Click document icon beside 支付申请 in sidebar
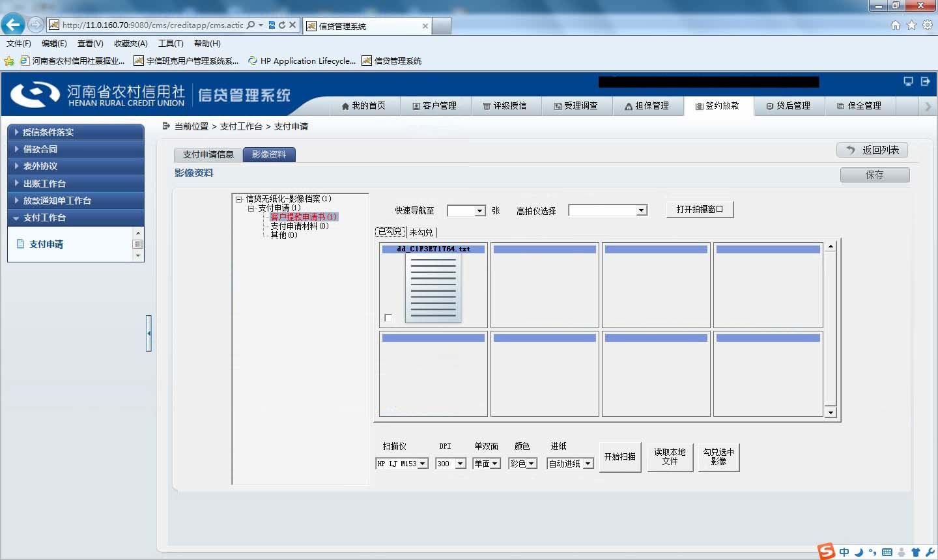938x560 pixels. click(x=20, y=244)
